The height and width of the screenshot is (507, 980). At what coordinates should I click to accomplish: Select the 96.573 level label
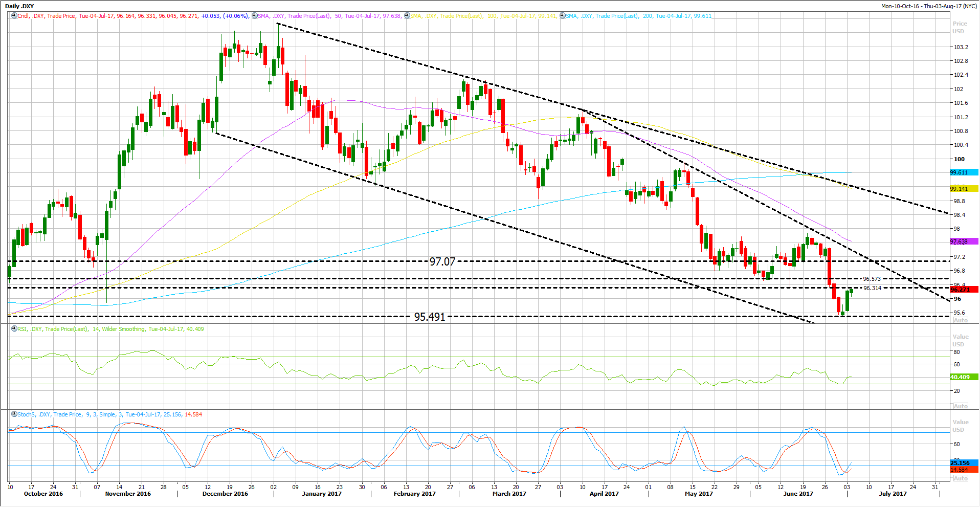coord(872,279)
